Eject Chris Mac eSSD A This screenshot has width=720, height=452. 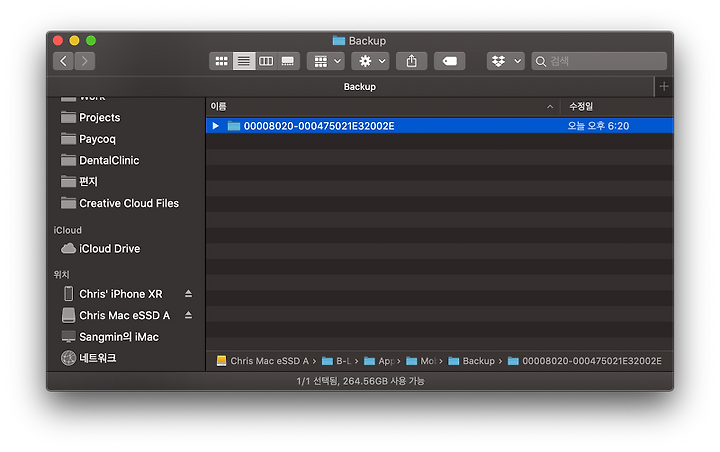pyautogui.click(x=188, y=315)
